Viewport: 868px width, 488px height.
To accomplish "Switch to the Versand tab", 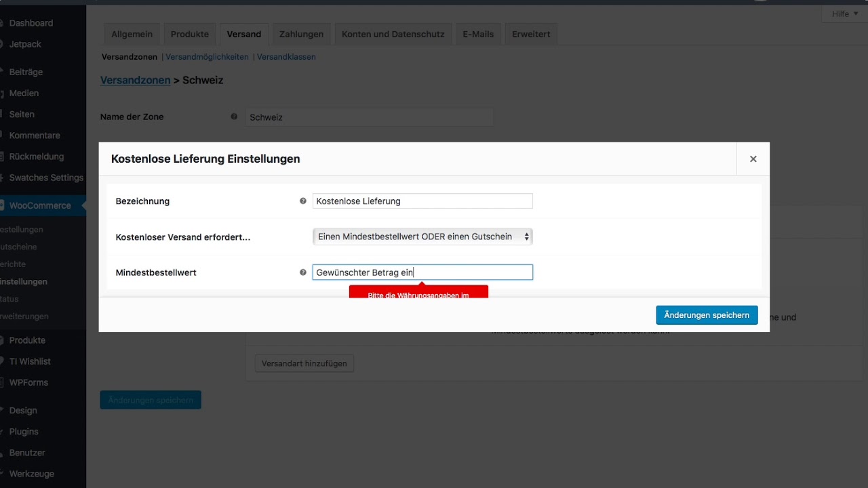I will 244,34.
